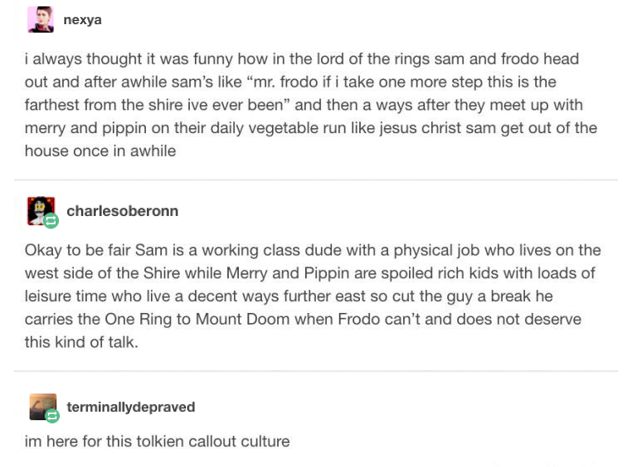Select the terminallydepraved username
This screenshot has width=641, height=467.
click(131, 407)
